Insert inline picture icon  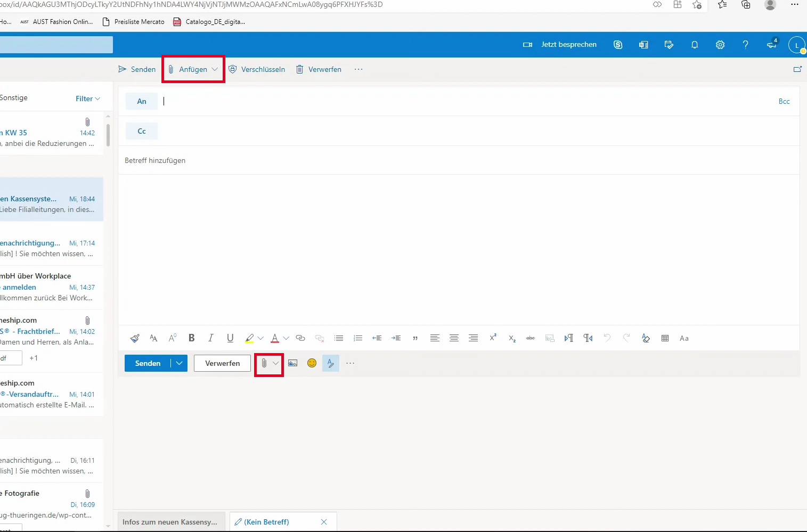tap(293, 363)
